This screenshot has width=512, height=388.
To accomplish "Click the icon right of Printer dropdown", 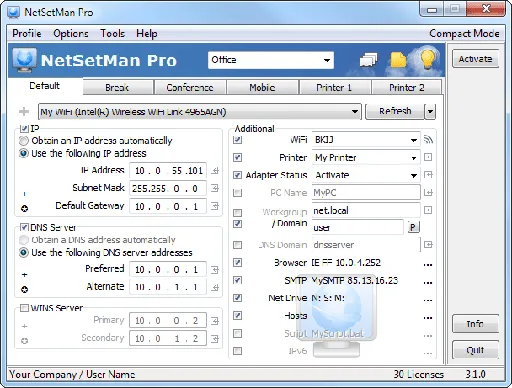I will [x=428, y=157].
